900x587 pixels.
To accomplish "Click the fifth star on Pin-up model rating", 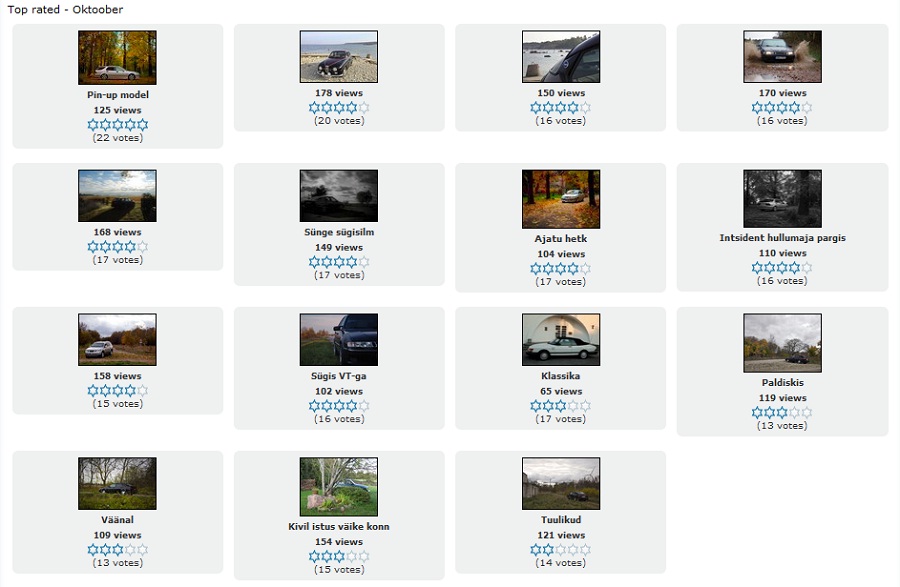I will [143, 125].
